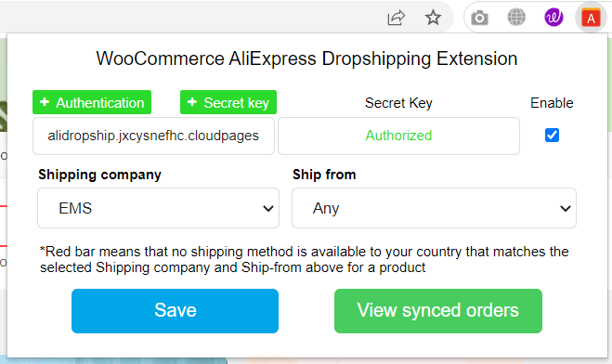Click the Ship from dropdown chevron arrow
This screenshot has height=364, width=612.
566,209
